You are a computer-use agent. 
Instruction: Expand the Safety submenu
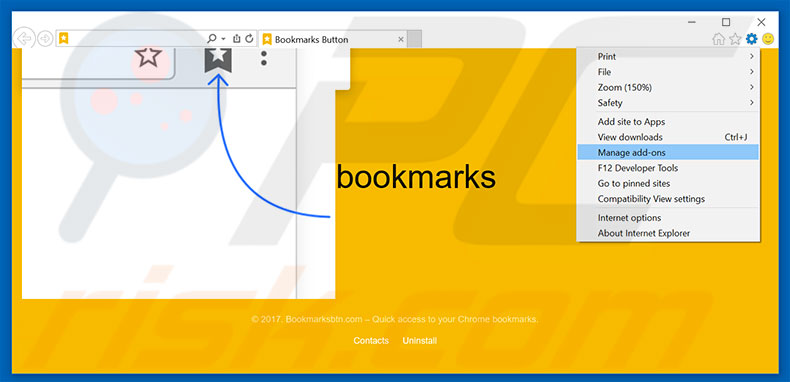click(x=668, y=103)
